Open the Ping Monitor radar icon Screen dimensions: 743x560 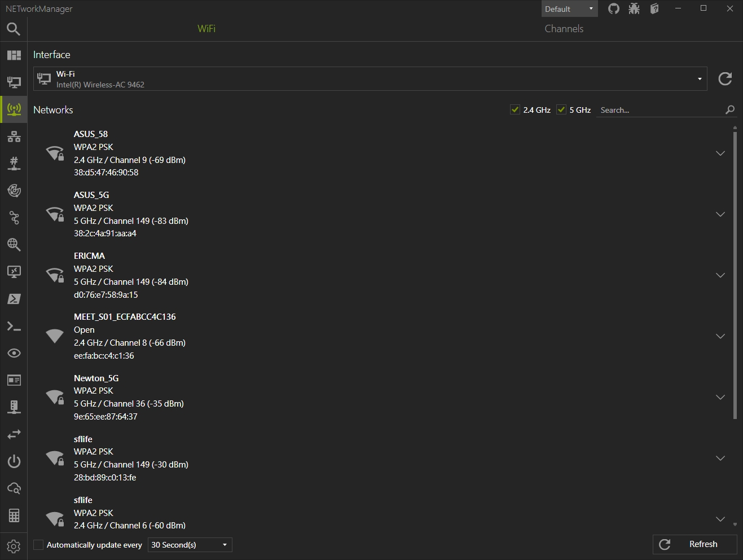(x=14, y=191)
